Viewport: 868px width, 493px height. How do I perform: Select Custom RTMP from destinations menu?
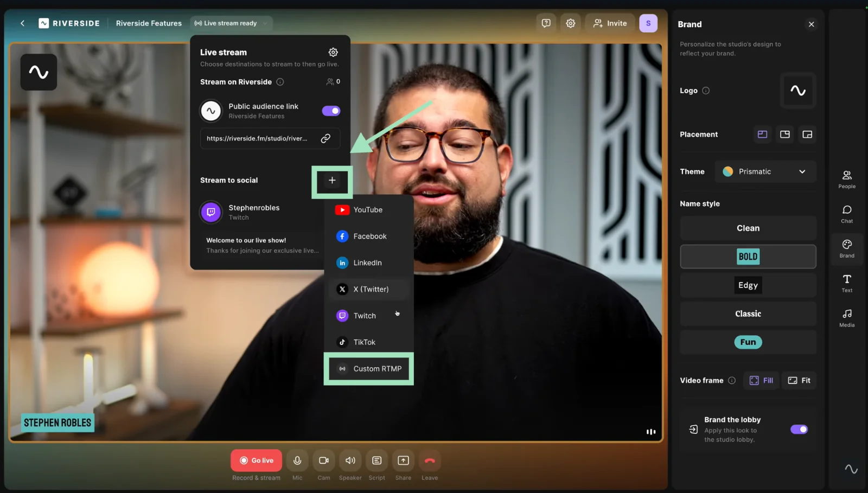click(369, 369)
